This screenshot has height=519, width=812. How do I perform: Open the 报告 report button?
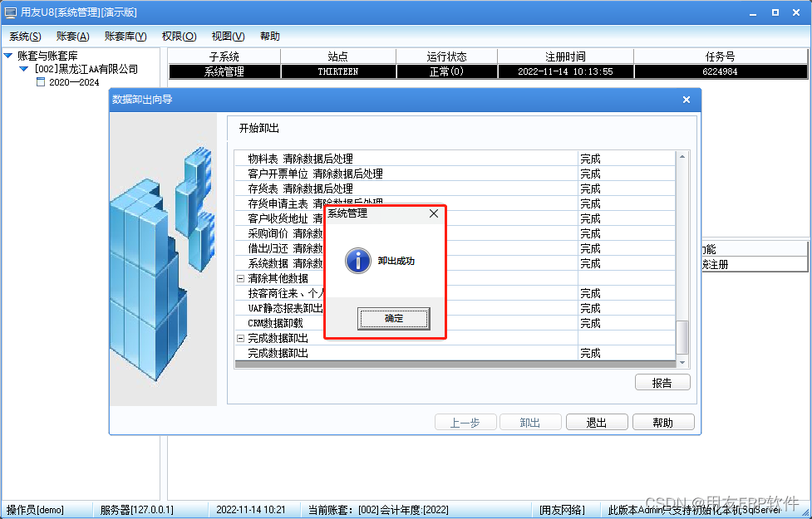tap(662, 382)
